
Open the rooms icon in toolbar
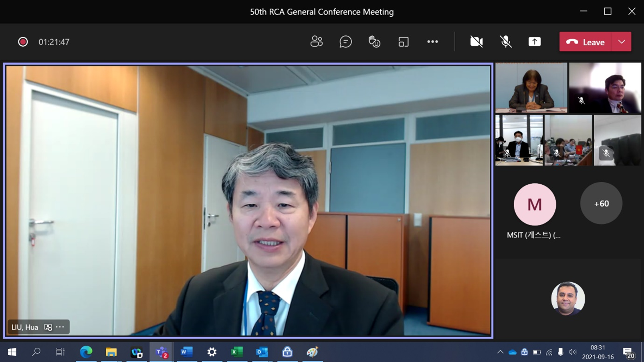click(x=403, y=42)
